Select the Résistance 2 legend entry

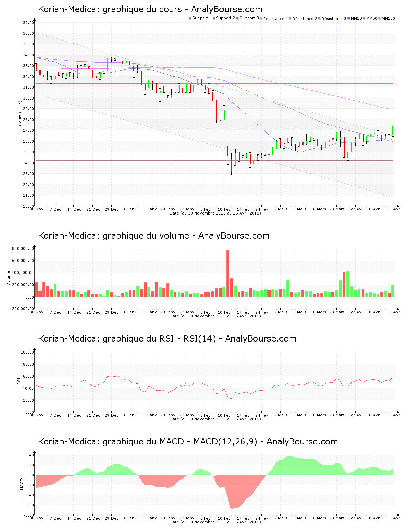tap(303, 19)
